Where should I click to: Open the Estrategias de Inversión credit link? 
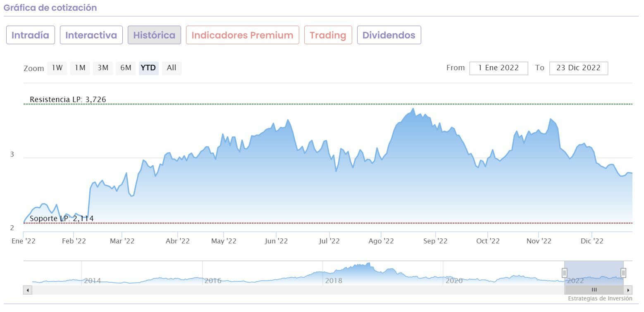click(x=600, y=298)
